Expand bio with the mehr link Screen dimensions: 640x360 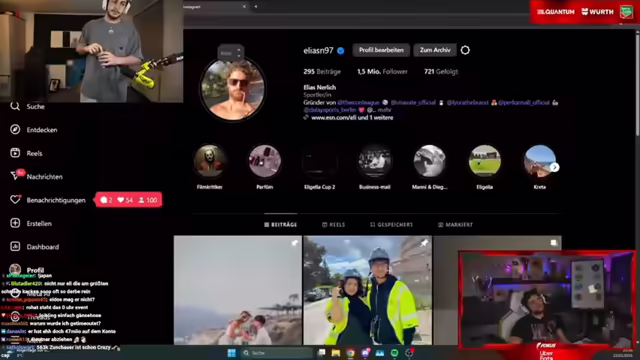pos(384,110)
